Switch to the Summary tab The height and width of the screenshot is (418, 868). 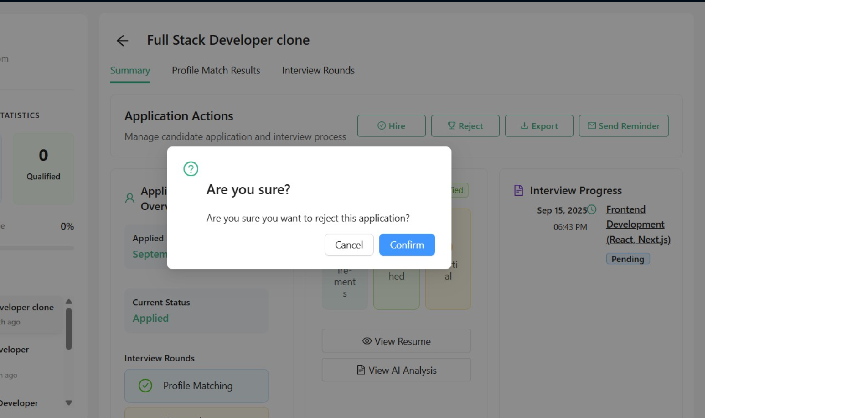(130, 71)
